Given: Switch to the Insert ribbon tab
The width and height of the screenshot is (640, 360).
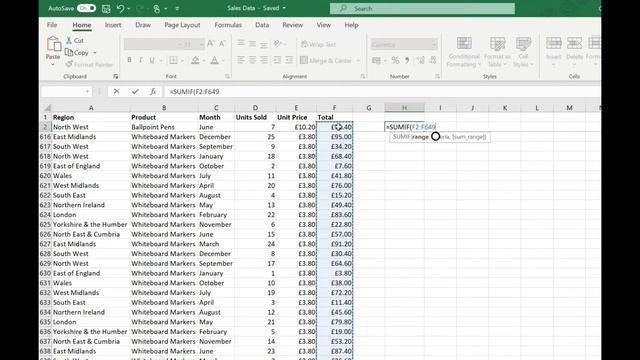Looking at the screenshot, I should click(x=113, y=25).
